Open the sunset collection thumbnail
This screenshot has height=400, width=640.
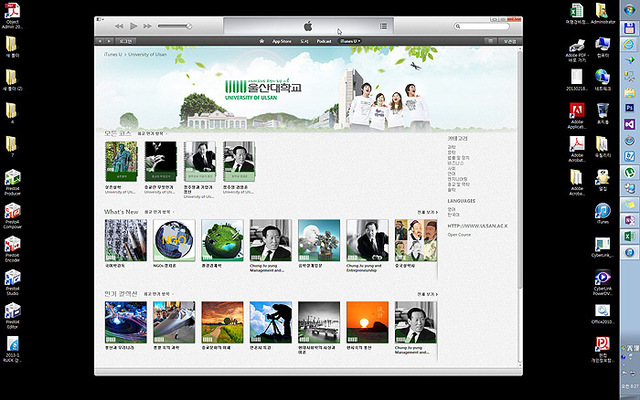(x=367, y=322)
